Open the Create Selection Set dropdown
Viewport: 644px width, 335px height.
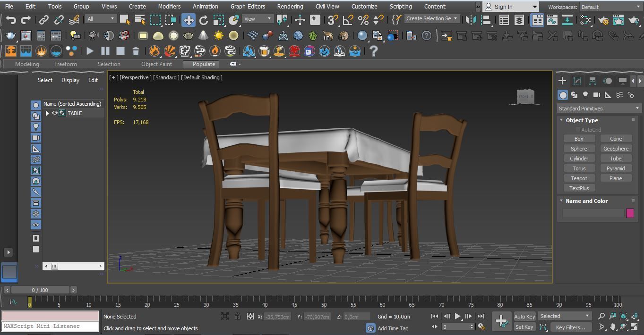tap(432, 19)
